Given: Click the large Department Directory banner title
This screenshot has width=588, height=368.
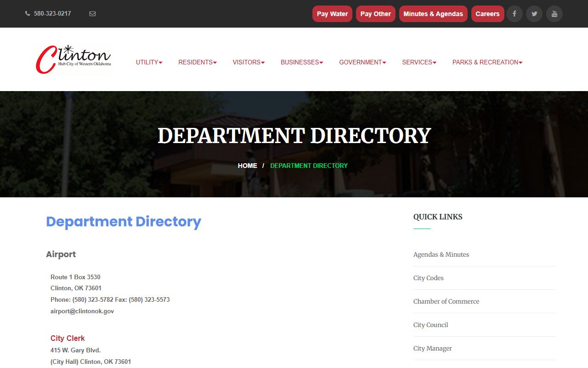Looking at the screenshot, I should pyautogui.click(x=294, y=136).
